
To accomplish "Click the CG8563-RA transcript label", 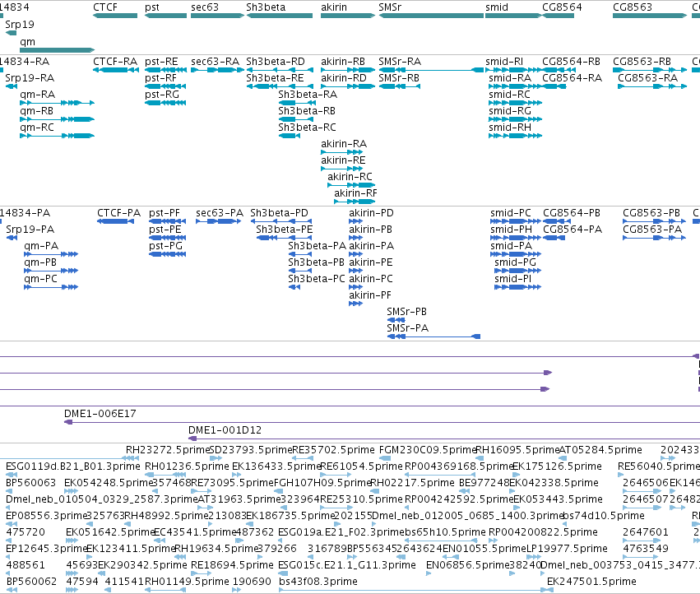I will point(648,77).
